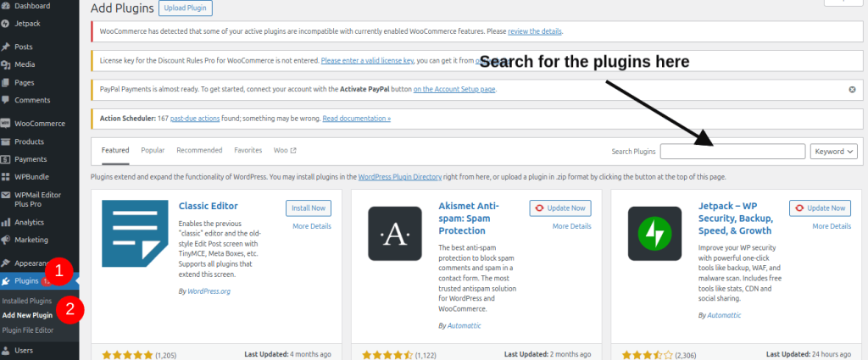Click the Plugins plug icon

click(6, 281)
